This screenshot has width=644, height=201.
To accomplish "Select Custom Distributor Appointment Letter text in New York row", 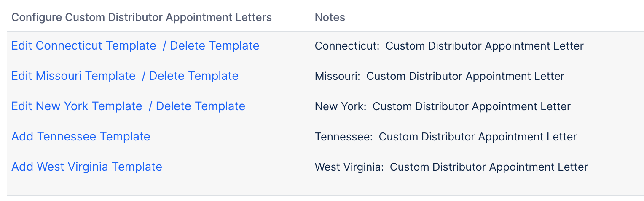I will (471, 106).
